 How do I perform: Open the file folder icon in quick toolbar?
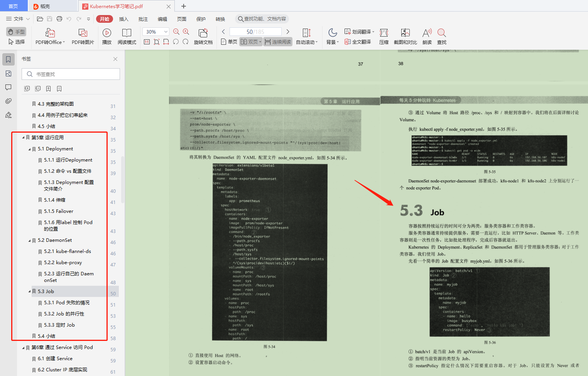coord(40,19)
